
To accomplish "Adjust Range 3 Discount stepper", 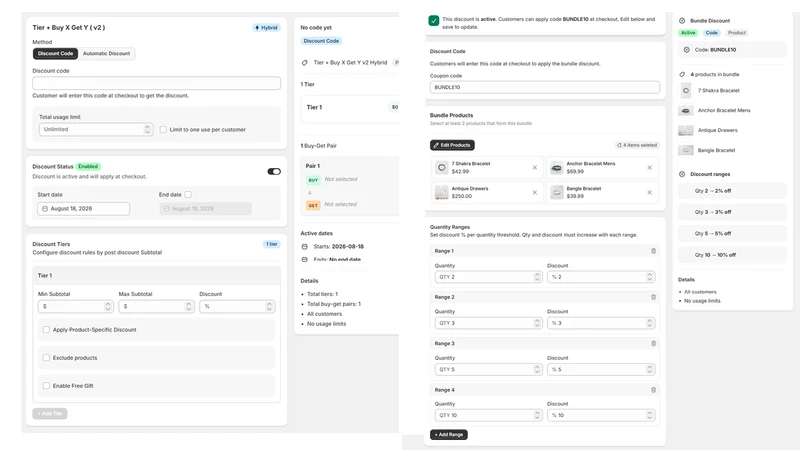I will 649,369.
